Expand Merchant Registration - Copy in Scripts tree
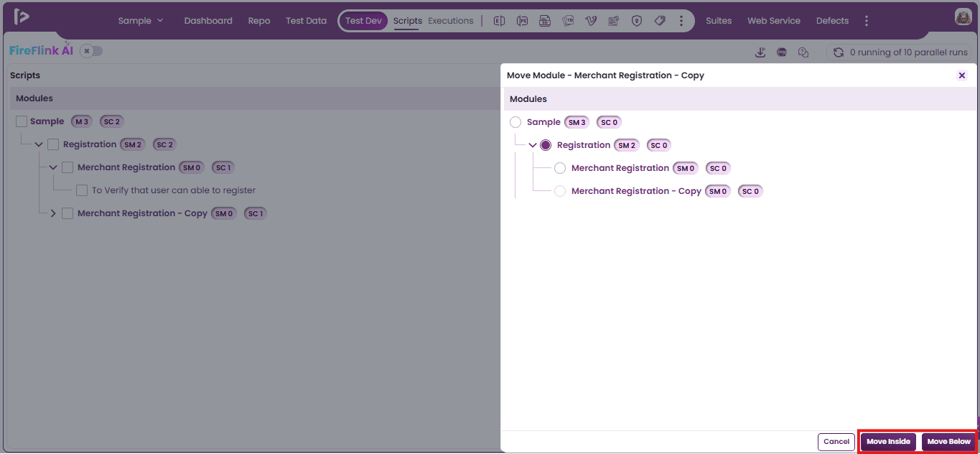The width and height of the screenshot is (980, 454). coord(53,213)
